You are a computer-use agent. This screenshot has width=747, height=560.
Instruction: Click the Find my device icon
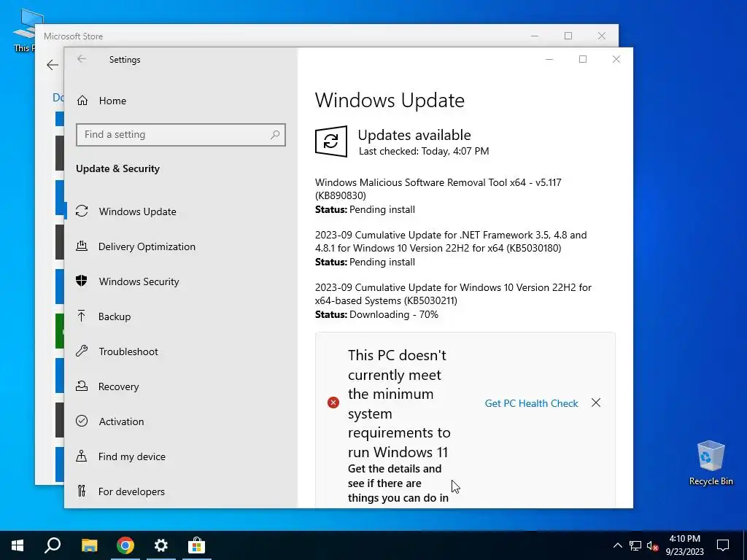82,456
